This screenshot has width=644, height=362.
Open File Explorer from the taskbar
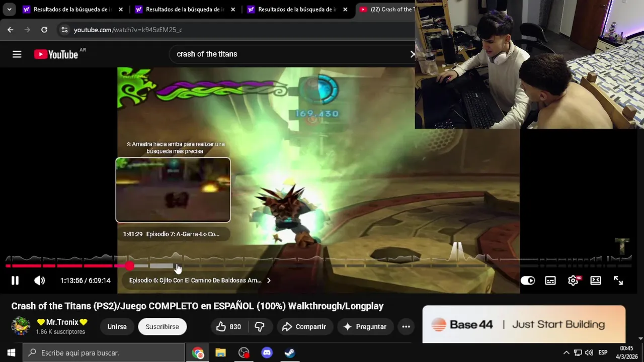220,353
